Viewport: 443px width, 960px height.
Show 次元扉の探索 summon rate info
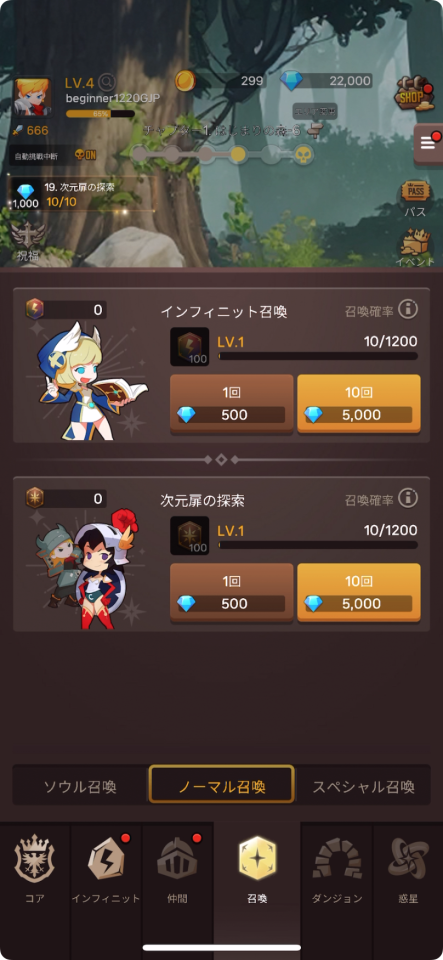[408, 498]
